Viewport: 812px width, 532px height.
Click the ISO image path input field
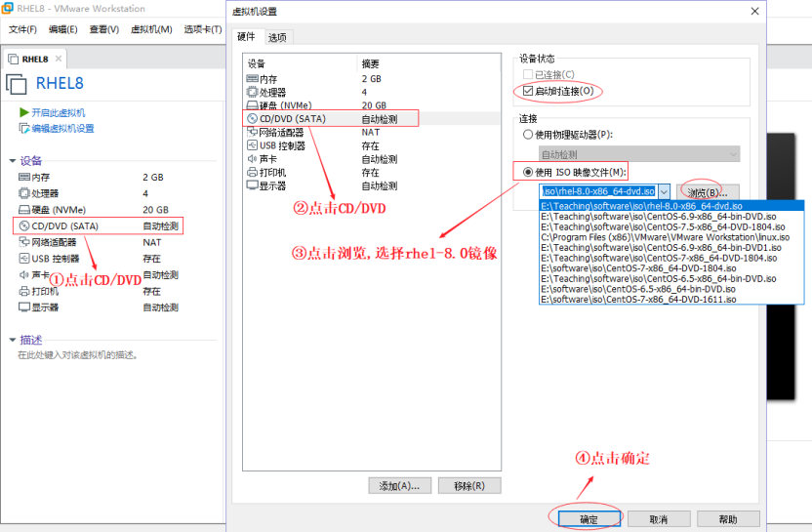click(598, 191)
